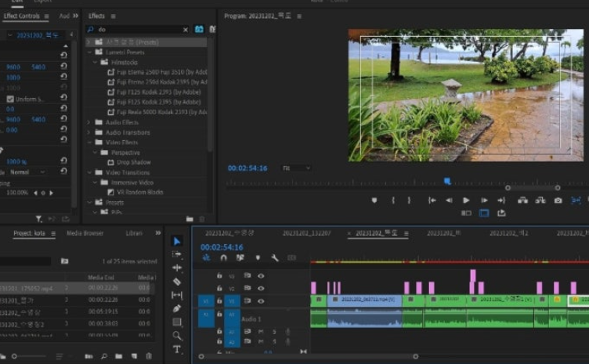589x364 pixels.
Task: Choose the Pen tool
Action: point(177,308)
